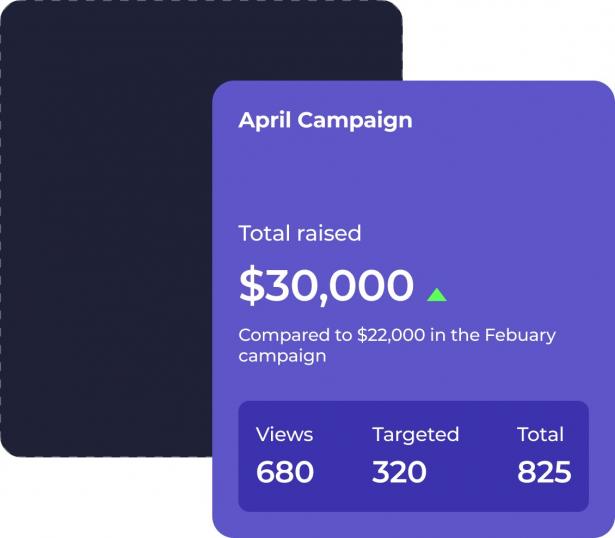Select the Total stat label
This screenshot has height=538, width=615.
click(540, 434)
